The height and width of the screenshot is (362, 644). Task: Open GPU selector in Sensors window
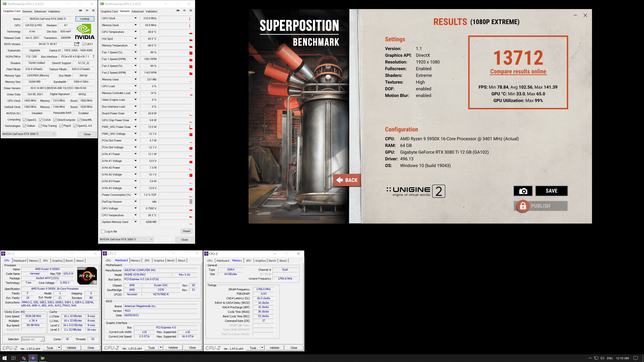coord(126,239)
